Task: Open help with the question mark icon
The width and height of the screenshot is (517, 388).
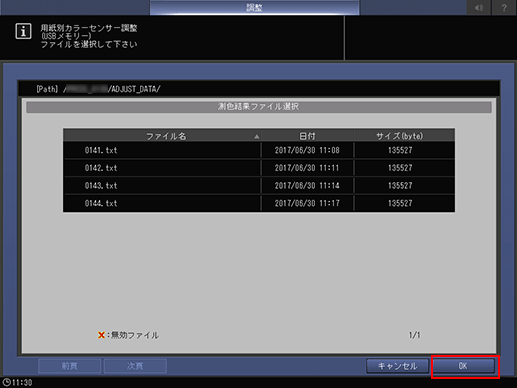Action: (x=504, y=7)
